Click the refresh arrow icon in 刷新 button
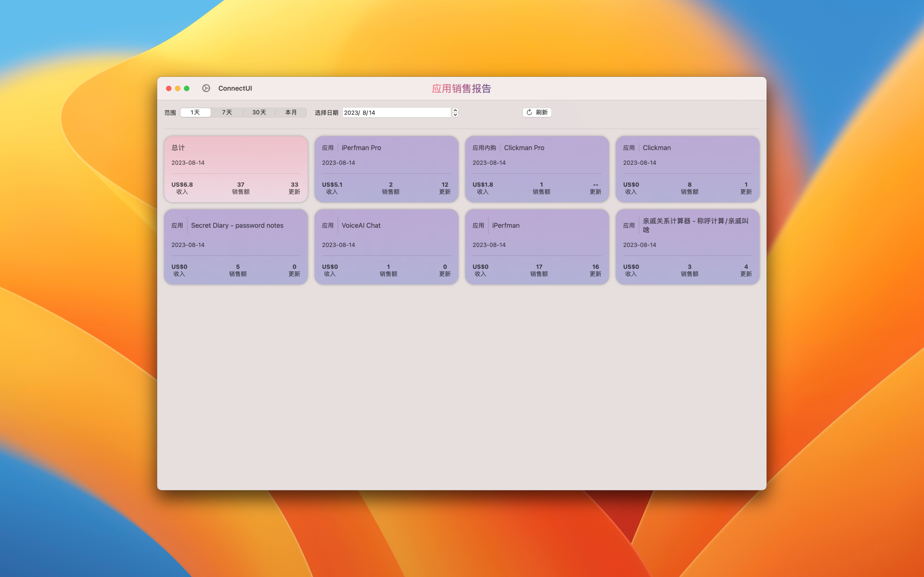This screenshot has height=577, width=924. (529, 112)
